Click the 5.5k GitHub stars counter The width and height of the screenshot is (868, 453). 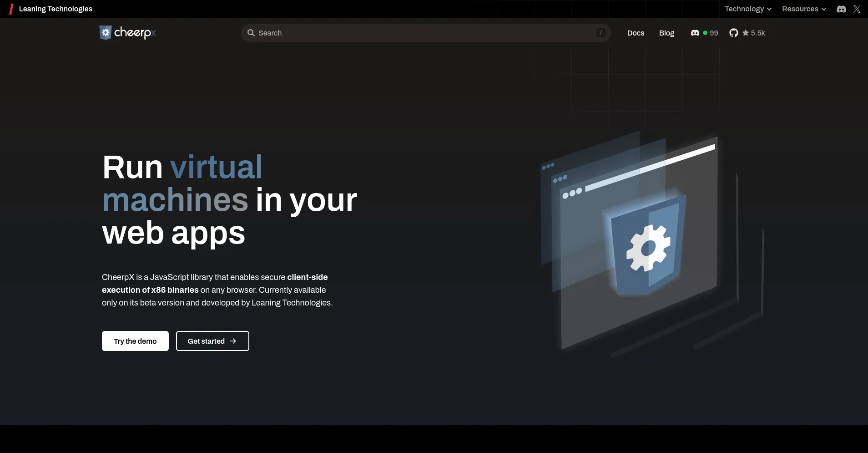pos(754,33)
